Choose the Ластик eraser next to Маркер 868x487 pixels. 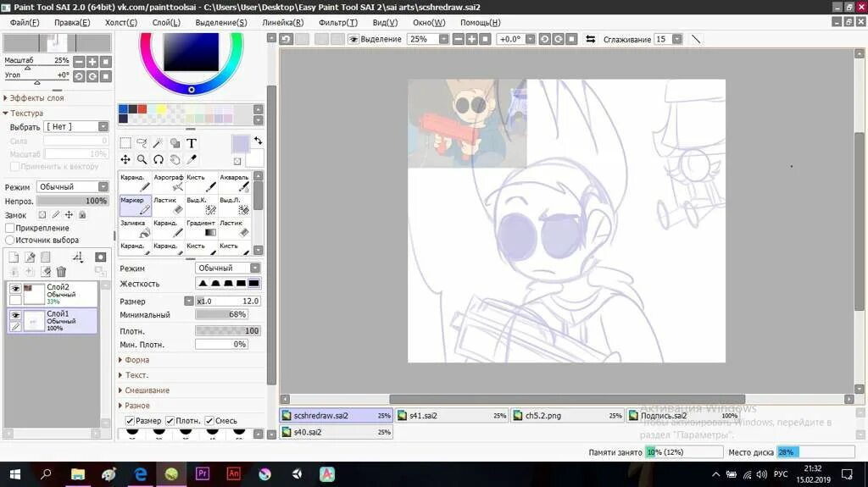[x=169, y=205]
